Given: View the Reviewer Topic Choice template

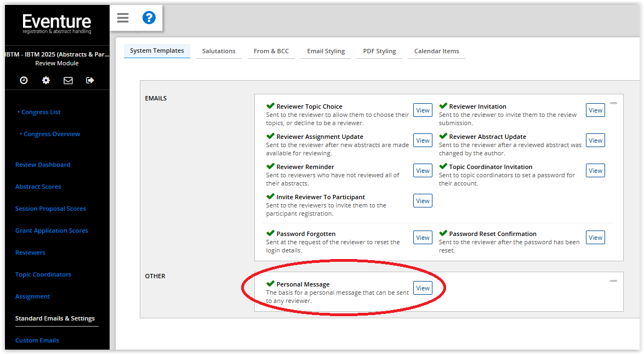Looking at the screenshot, I should [x=422, y=110].
